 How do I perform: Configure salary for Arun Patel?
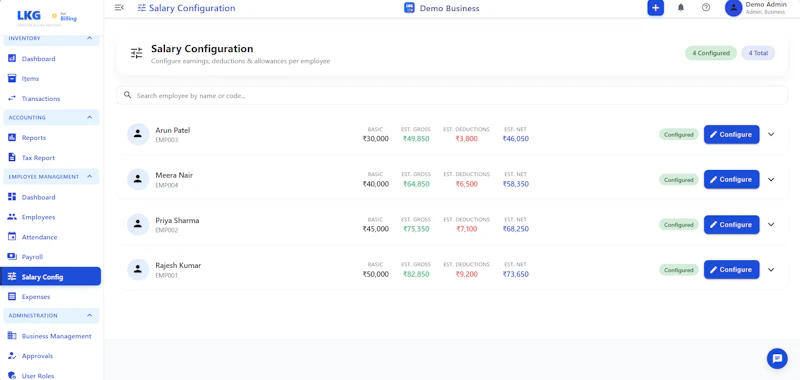point(732,135)
